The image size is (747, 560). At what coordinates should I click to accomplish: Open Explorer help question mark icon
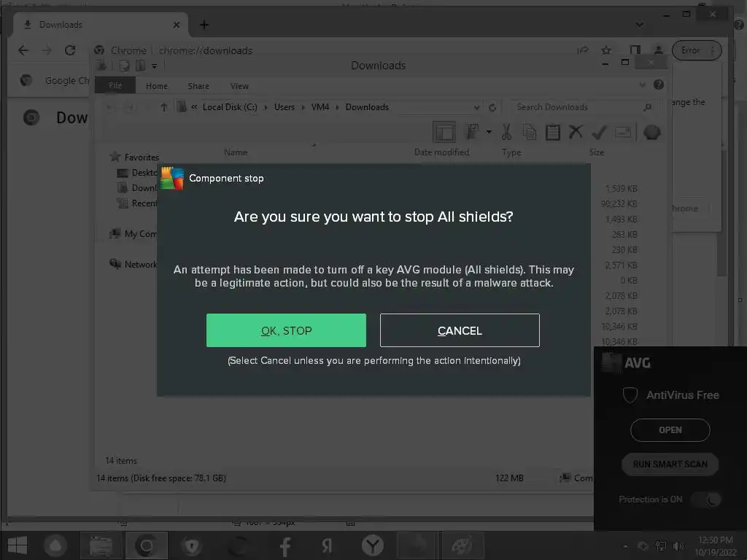tap(659, 85)
